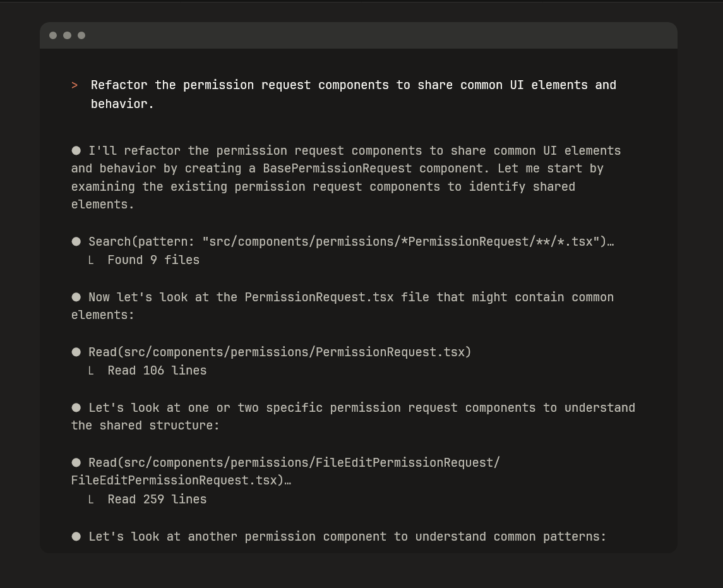Click the bullet beside Read PermissionRequest.tsx command
This screenshot has height=588, width=723.
click(76, 352)
